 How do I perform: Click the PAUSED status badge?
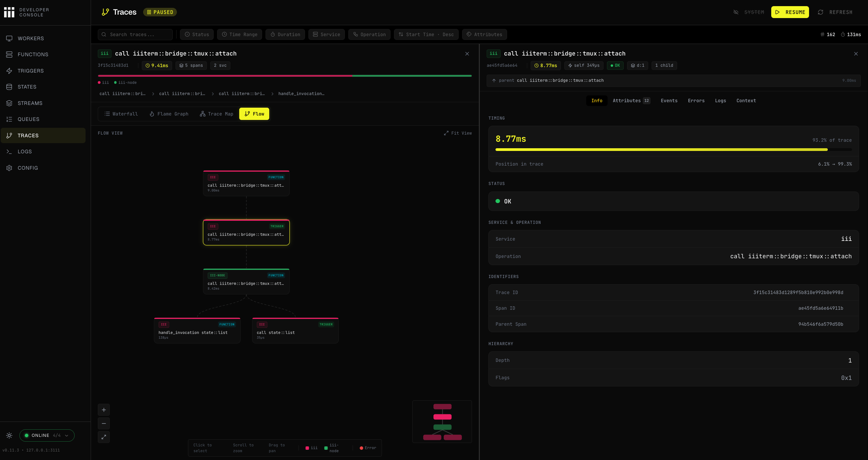(x=160, y=12)
